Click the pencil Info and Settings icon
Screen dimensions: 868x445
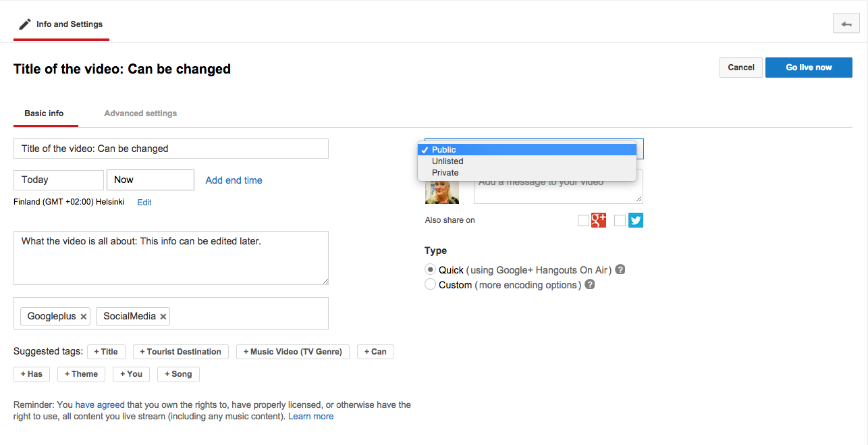coord(25,24)
